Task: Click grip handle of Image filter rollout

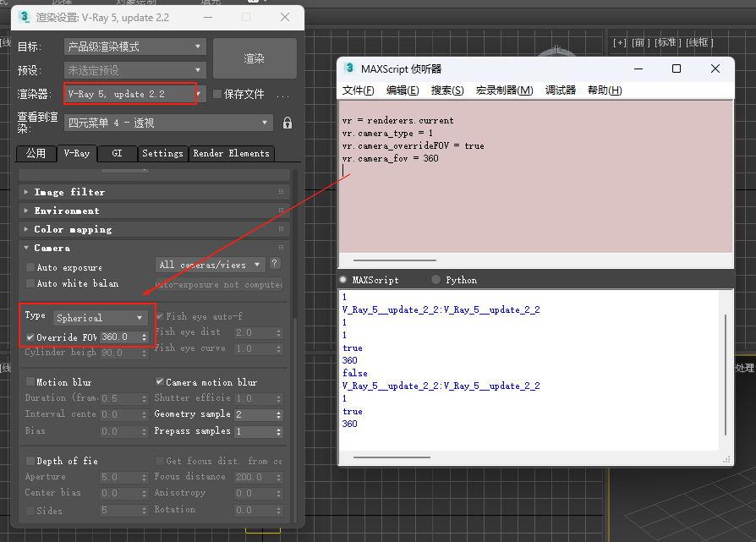Action: click(281, 192)
